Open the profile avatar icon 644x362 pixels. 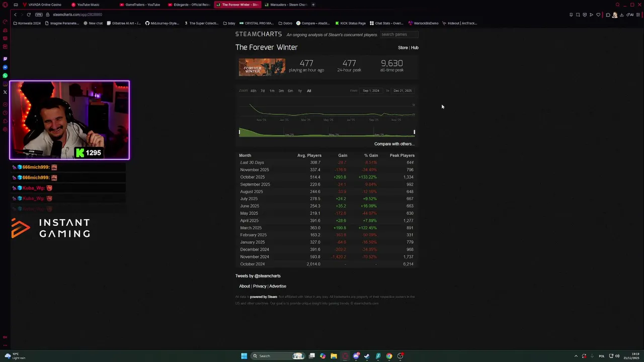[x=615, y=15]
